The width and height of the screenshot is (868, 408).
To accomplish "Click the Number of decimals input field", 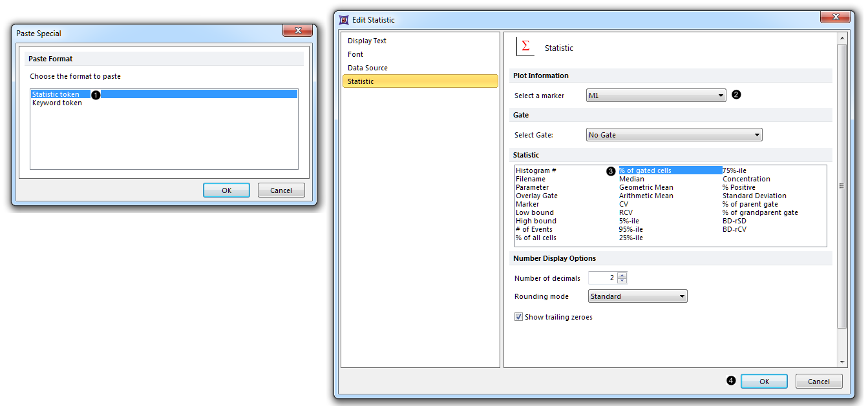I will 602,278.
